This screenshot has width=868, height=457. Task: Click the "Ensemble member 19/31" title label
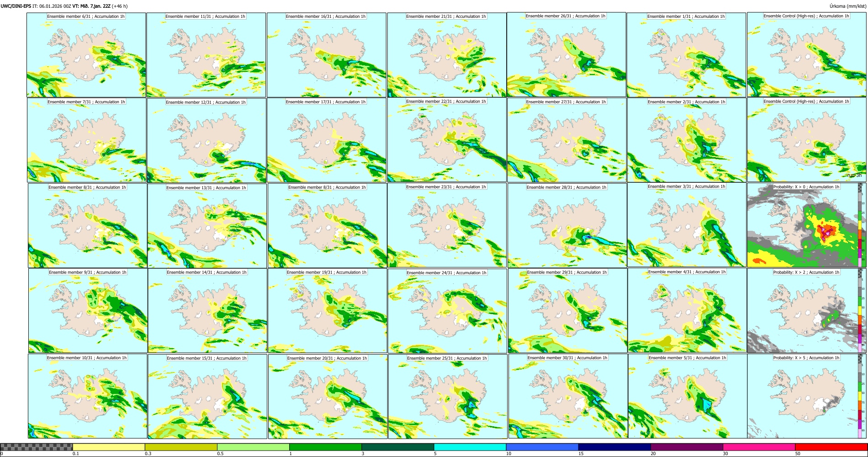(327, 272)
